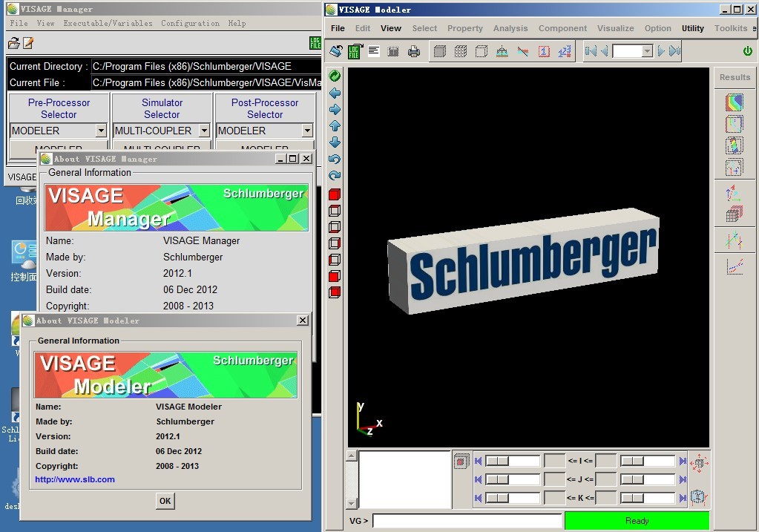
Task: Close the About VISAGE Modeler dialog
Action: point(303,320)
